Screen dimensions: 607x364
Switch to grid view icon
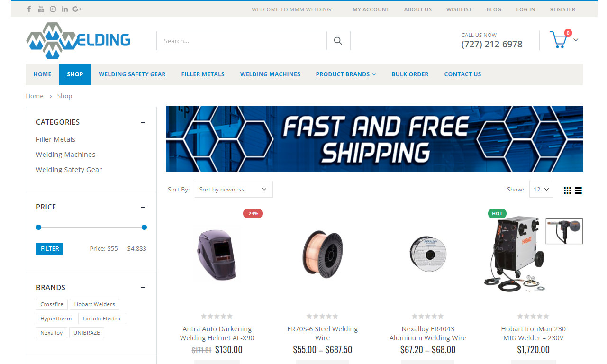[x=567, y=191]
